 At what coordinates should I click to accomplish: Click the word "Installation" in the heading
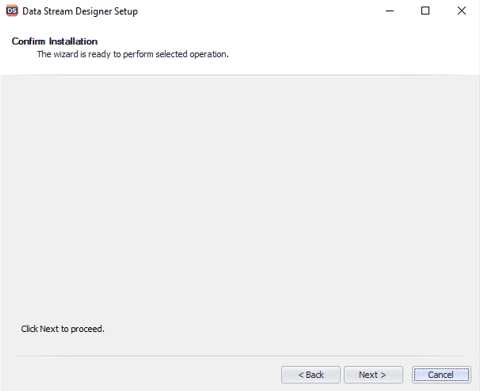tap(73, 41)
